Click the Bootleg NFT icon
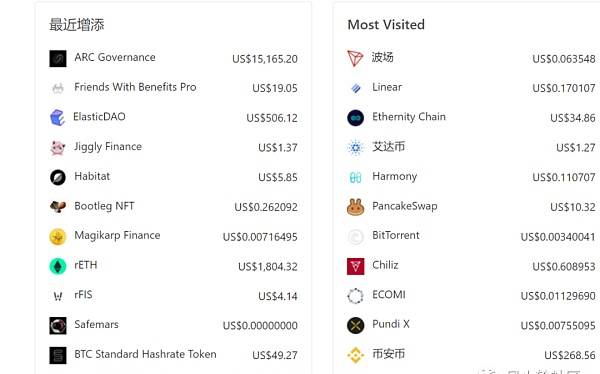The image size is (600, 374). click(x=58, y=207)
